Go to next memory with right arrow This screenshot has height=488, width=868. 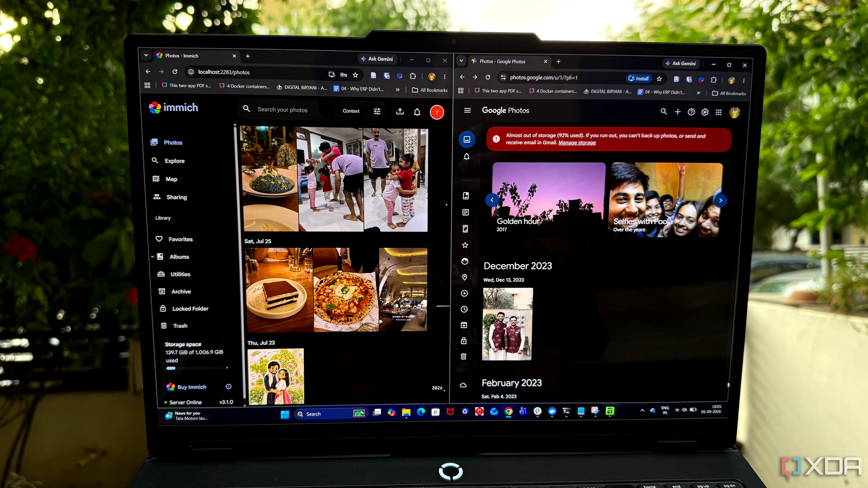[720, 201]
